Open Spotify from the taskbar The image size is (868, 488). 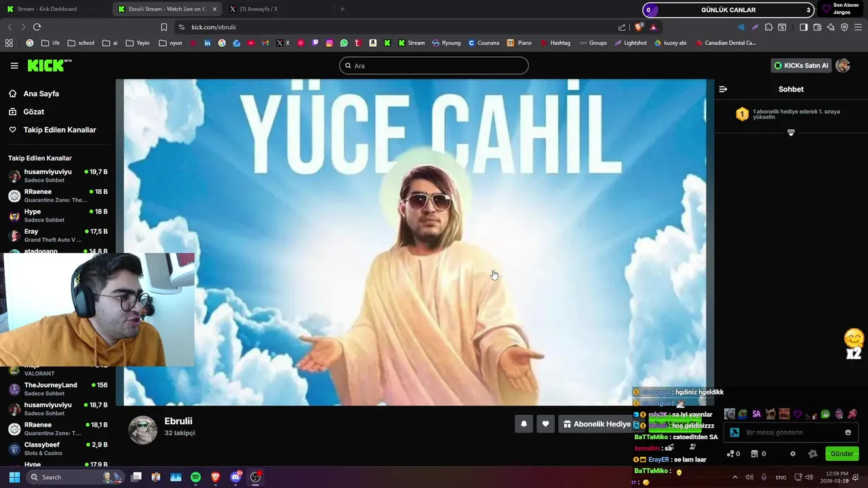[x=196, y=477]
